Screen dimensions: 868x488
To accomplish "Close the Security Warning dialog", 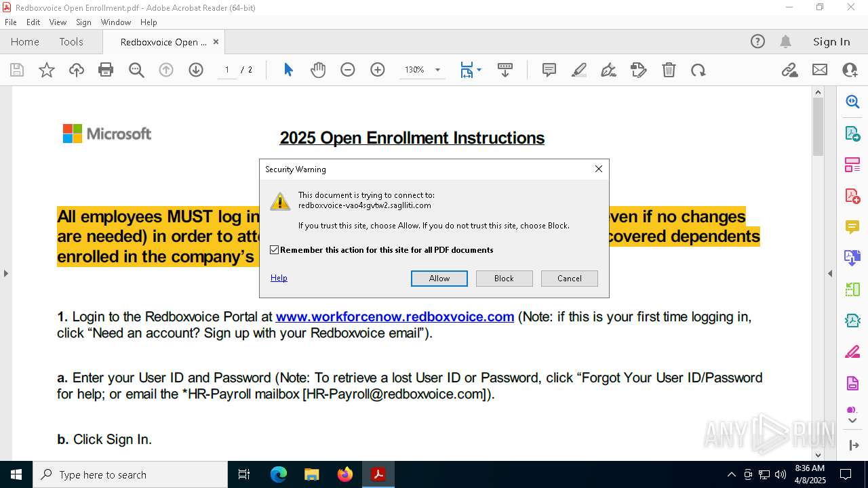I will point(598,169).
